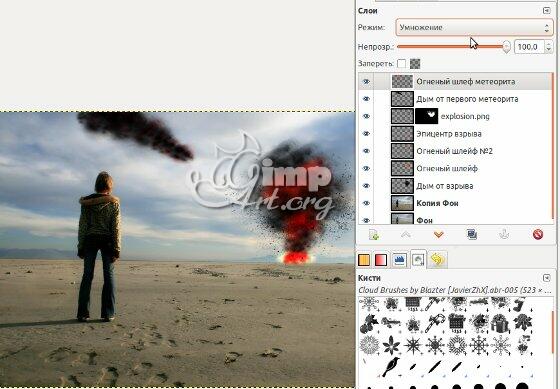Open the Кисти panel configuration menu button
Image resolution: width=560 pixels, height=389 pixels.
546,278
